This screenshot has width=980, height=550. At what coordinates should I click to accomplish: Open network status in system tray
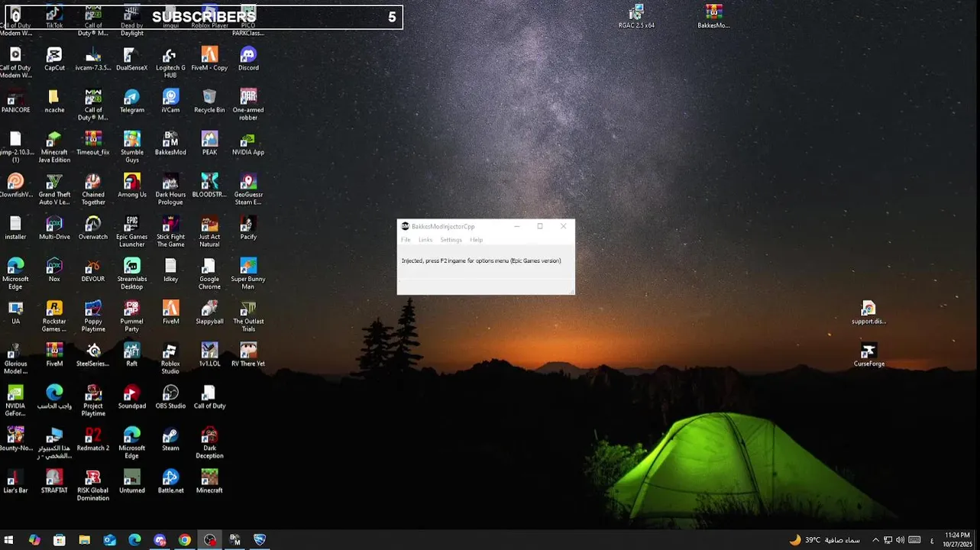pos(888,540)
